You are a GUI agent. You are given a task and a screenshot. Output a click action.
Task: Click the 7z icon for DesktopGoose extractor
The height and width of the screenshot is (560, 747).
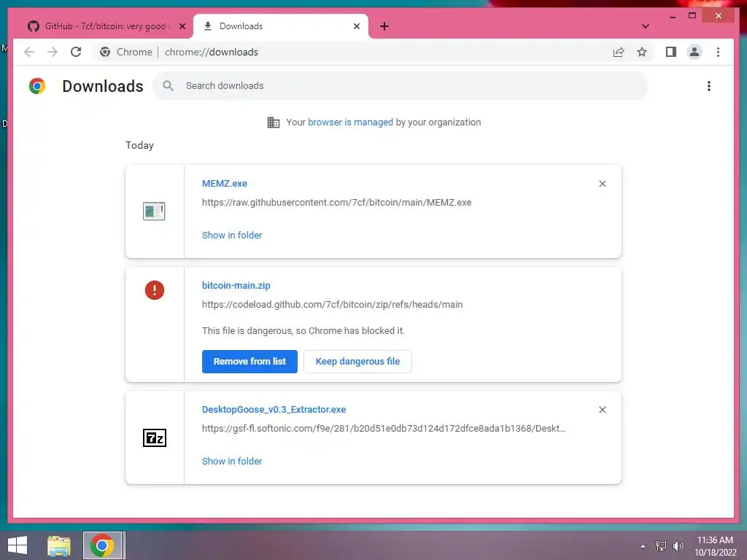coord(155,437)
